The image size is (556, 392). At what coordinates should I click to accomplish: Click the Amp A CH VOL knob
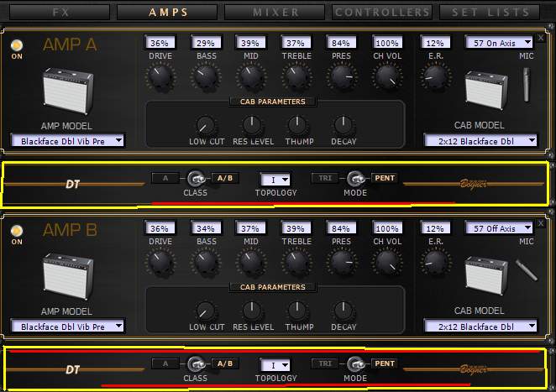click(x=387, y=76)
